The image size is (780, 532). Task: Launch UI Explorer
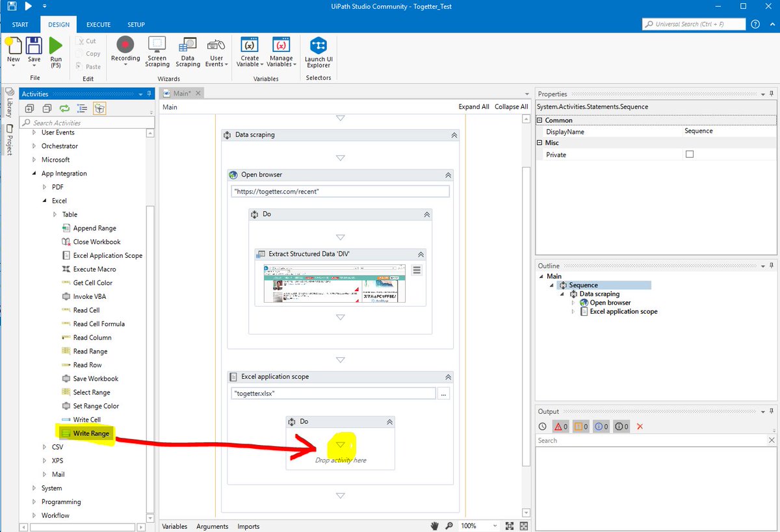(318, 44)
